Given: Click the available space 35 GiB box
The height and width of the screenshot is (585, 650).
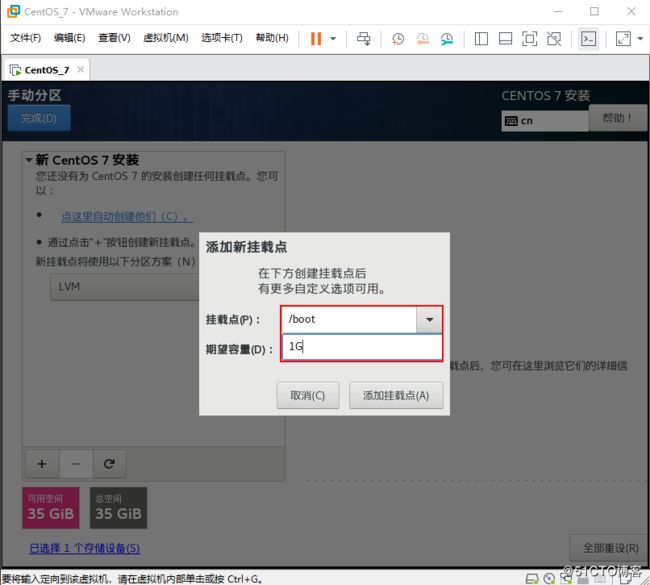Looking at the screenshot, I should pos(51,508).
